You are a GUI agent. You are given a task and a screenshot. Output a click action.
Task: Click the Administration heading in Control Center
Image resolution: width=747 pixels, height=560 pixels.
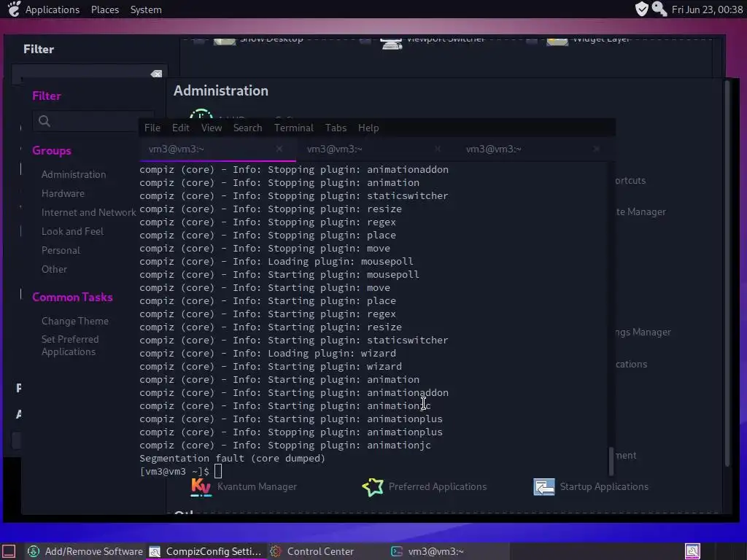[220, 90]
